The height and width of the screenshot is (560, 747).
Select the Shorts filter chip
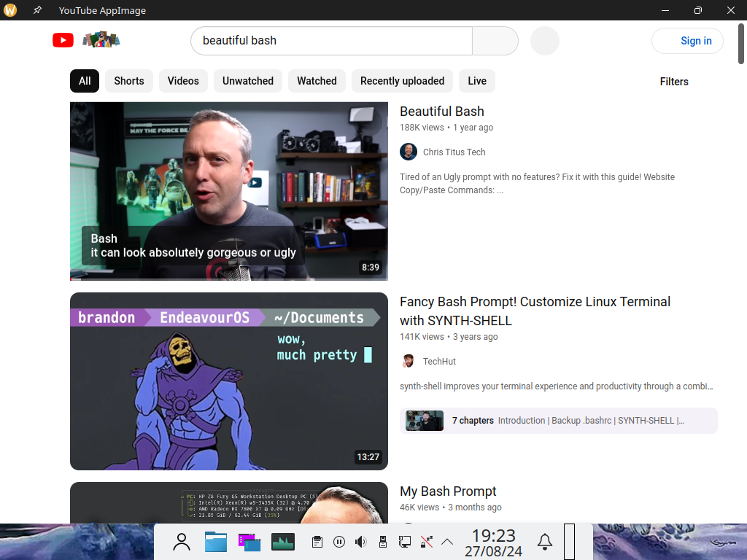(x=128, y=81)
